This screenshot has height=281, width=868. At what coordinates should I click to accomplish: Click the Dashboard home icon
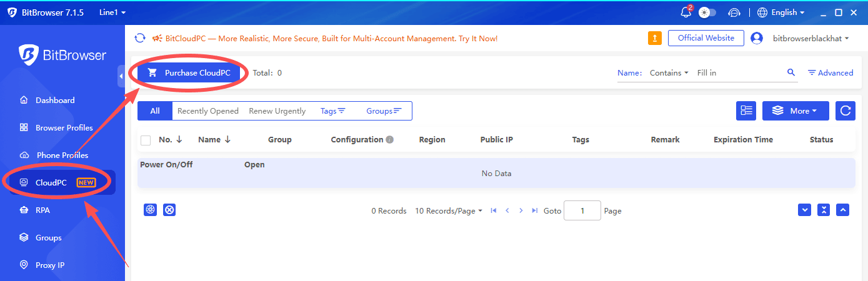pyautogui.click(x=24, y=100)
